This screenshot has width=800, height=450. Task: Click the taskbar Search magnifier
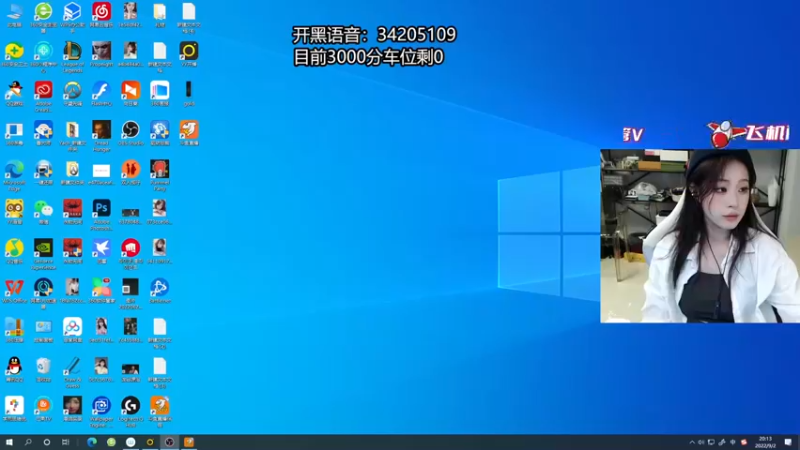pyautogui.click(x=28, y=442)
